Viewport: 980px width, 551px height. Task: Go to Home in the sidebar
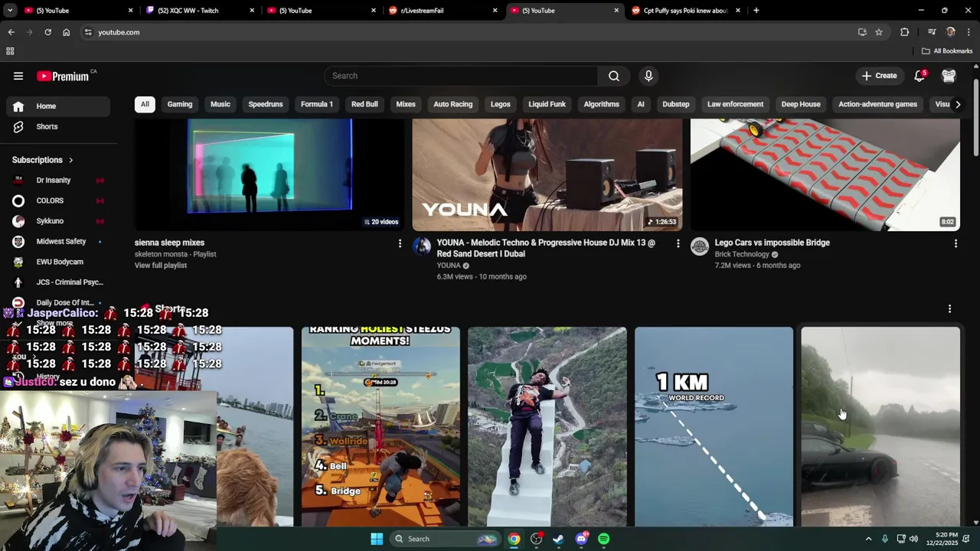coord(58,106)
